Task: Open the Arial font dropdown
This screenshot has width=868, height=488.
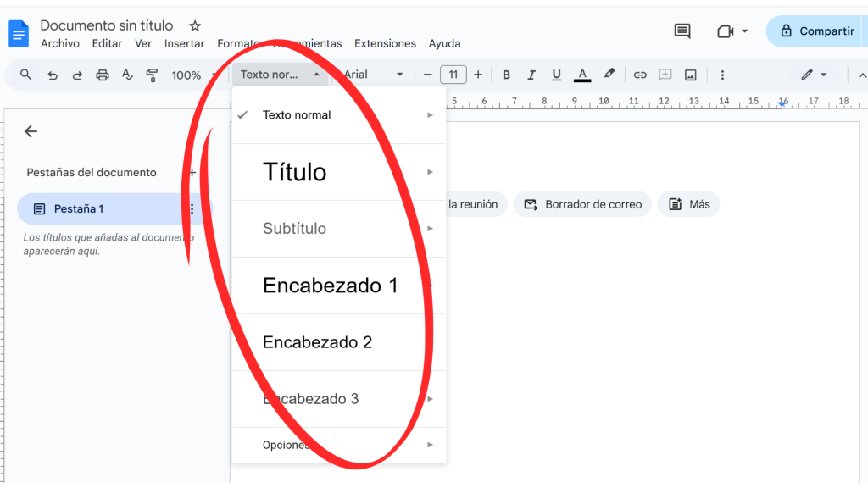Action: click(x=373, y=75)
